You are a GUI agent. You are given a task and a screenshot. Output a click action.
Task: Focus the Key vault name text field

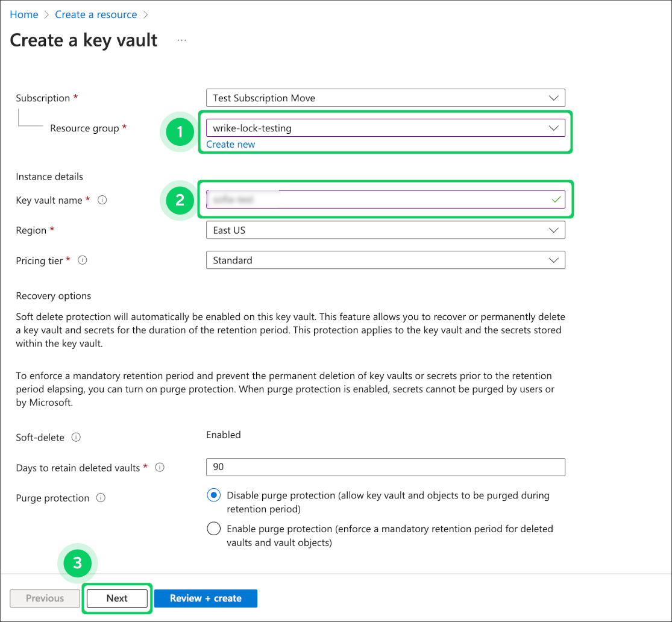click(x=374, y=199)
